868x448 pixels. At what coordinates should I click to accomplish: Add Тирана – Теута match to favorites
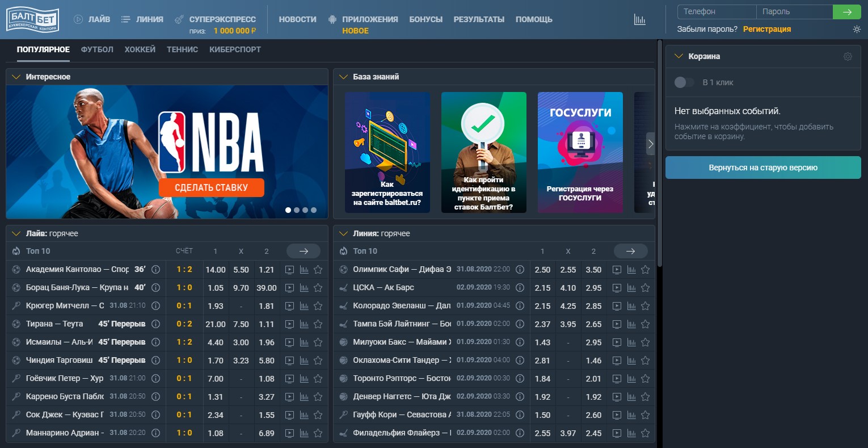click(x=318, y=324)
